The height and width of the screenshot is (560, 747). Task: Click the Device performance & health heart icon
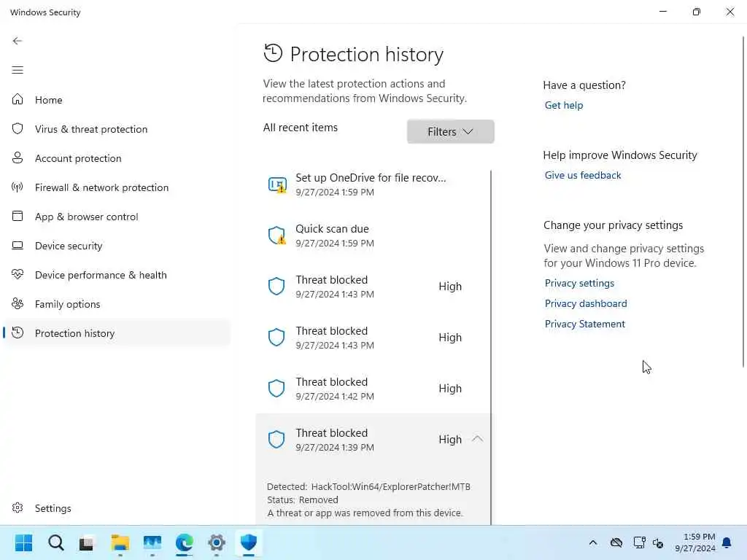tap(18, 275)
